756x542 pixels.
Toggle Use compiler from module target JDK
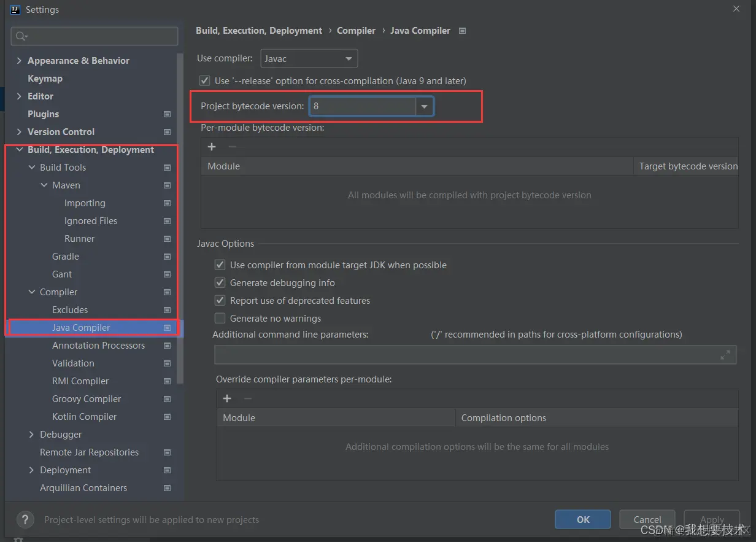(220, 265)
